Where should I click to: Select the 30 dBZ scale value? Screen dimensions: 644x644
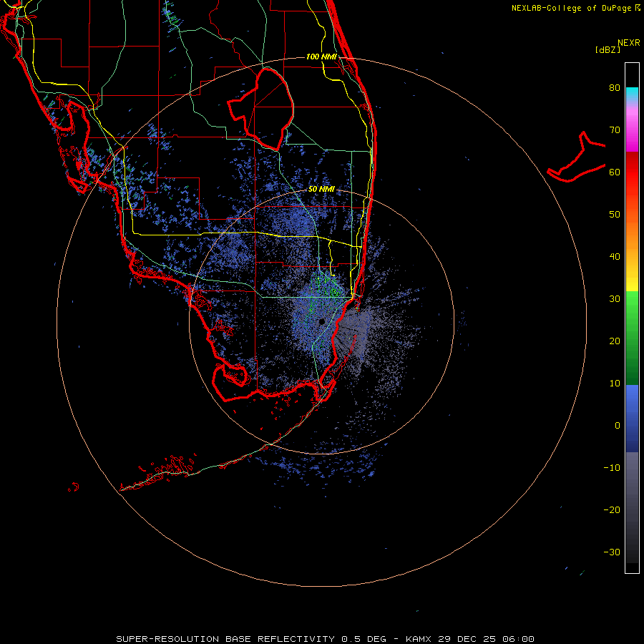point(615,299)
